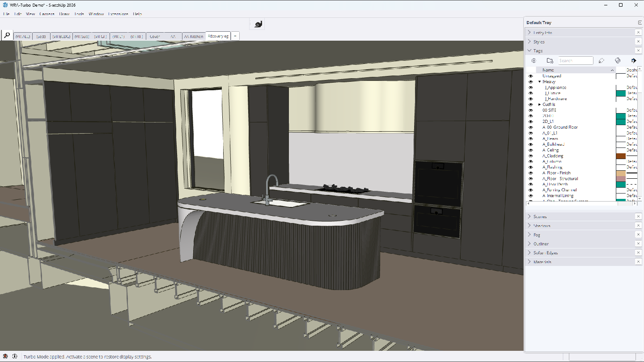Image resolution: width=644 pixels, height=362 pixels.
Task: Toggle visibility of !Heavy tag folder
Action: coord(531,82)
